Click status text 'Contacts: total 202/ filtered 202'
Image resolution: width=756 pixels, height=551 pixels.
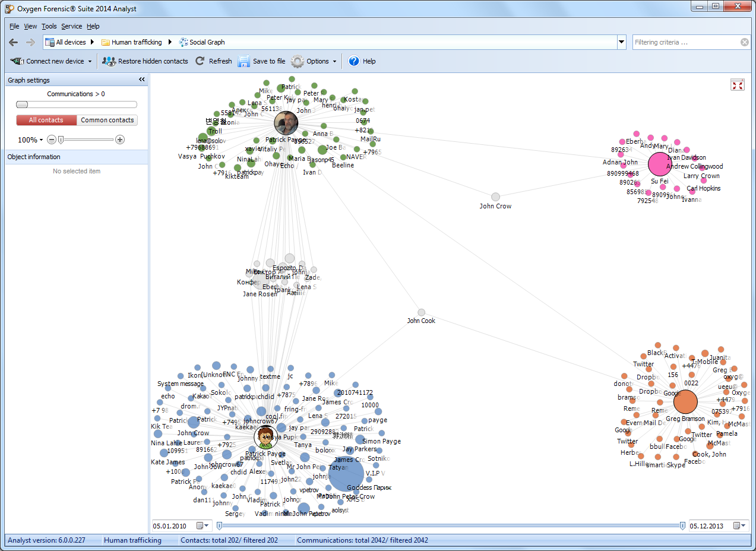click(x=229, y=540)
